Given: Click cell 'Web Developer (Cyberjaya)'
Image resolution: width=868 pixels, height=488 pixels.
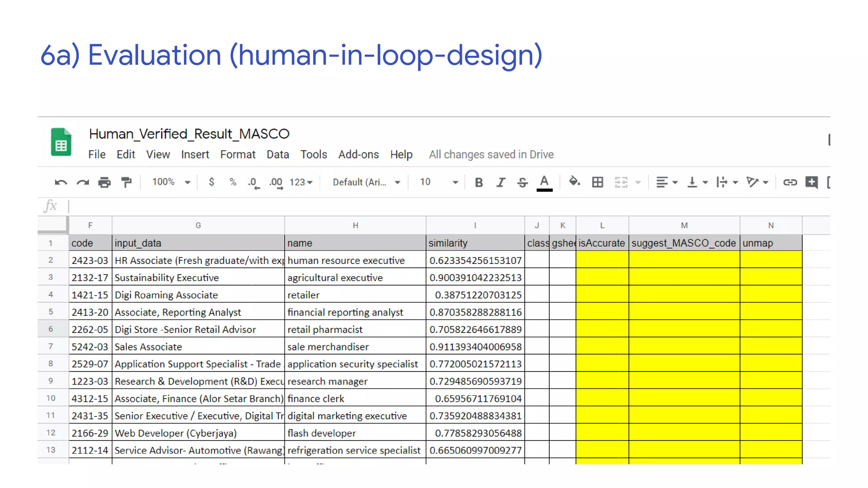Looking at the screenshot, I should coord(198,433).
